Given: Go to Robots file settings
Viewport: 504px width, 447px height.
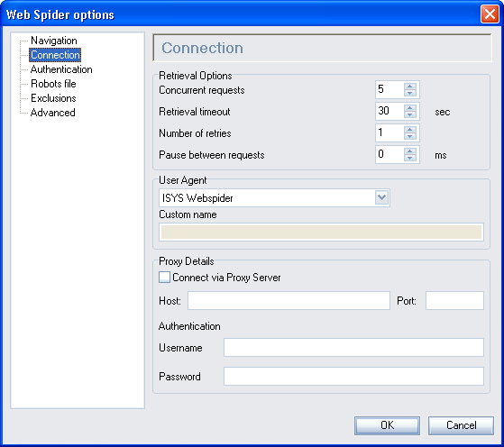Looking at the screenshot, I should click(x=53, y=84).
